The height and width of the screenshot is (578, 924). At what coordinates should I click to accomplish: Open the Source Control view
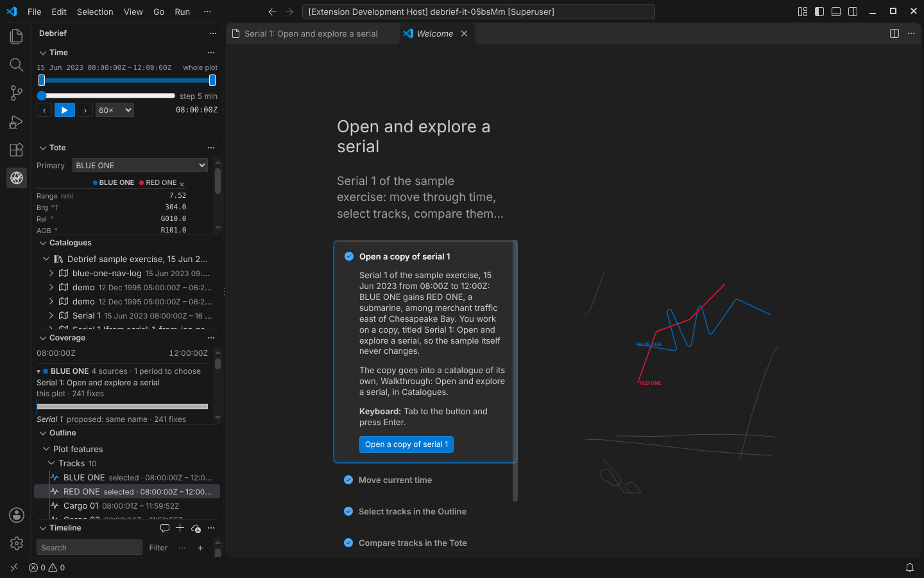17,93
